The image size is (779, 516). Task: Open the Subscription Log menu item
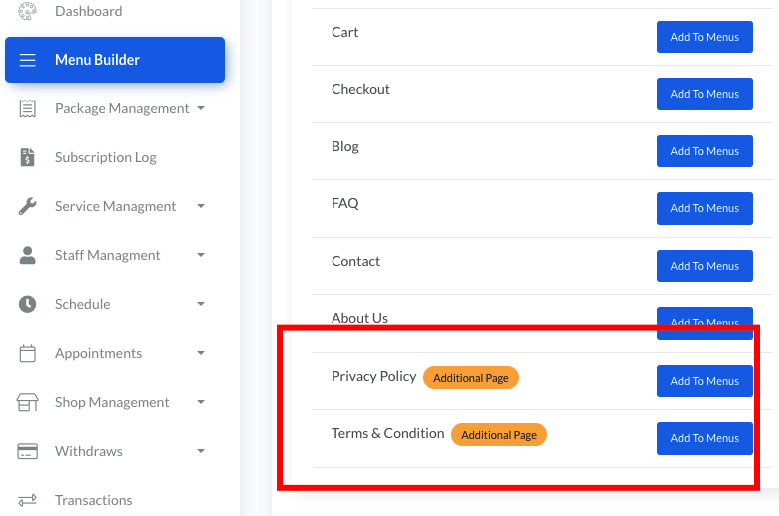[105, 157]
